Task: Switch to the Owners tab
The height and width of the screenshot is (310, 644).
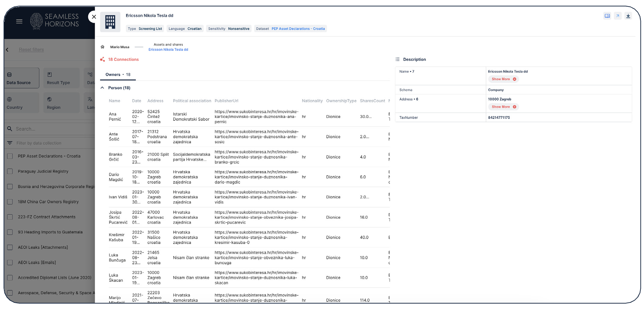Action: pyautogui.click(x=118, y=75)
